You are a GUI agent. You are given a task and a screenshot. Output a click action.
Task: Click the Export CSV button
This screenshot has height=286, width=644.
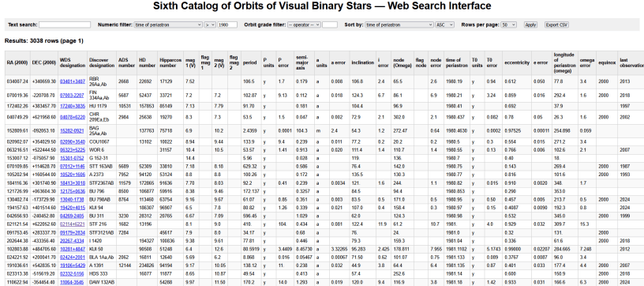(556, 24)
